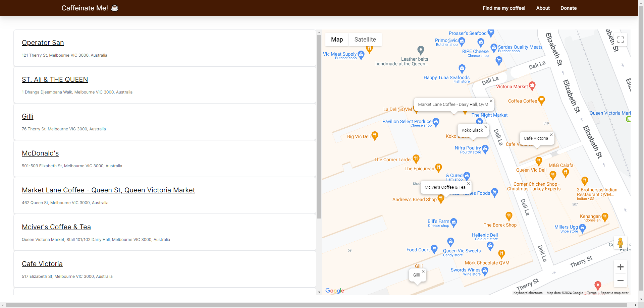Click cafe list scroll up arrow
Screen dimensions: 644x308
[x=319, y=32]
